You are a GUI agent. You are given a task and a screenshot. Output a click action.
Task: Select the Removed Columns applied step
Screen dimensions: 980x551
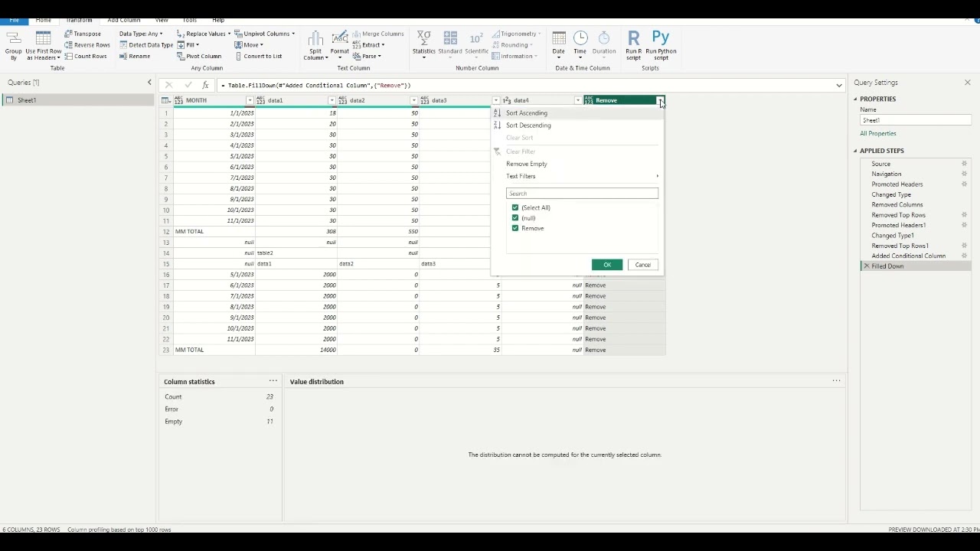897,204
